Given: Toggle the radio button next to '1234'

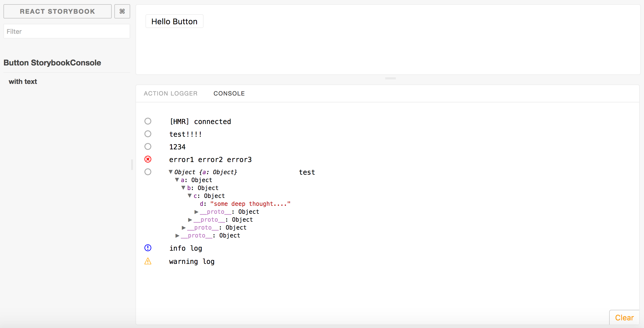Looking at the screenshot, I should [x=149, y=146].
